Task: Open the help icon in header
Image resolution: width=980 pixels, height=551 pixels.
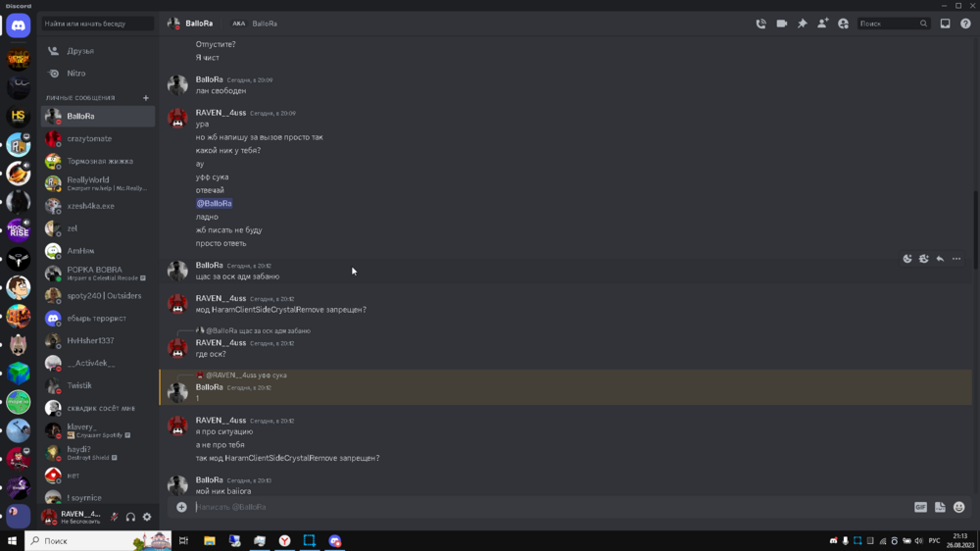Action: click(965, 24)
